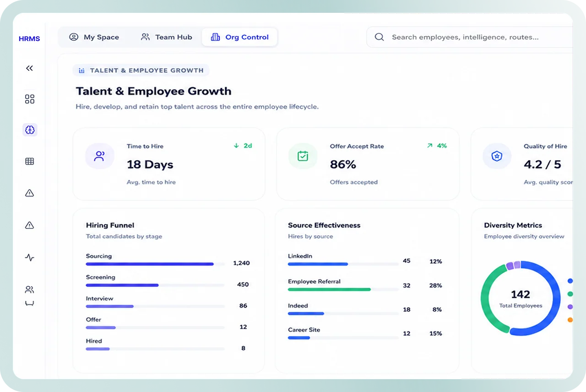Click the "Talent & Employee Growth" page heading
Viewport: 586px width, 392px height.
pos(153,91)
